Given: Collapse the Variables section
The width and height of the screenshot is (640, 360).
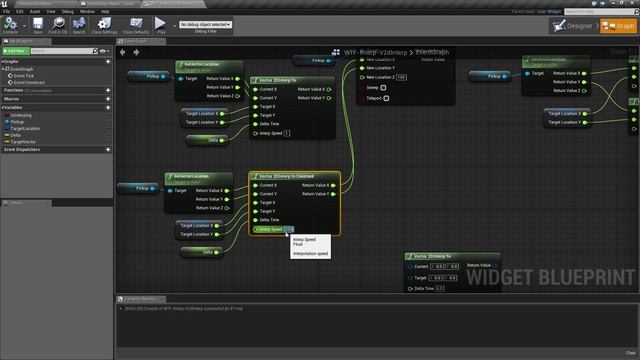Looking at the screenshot, I should [x=3, y=107].
